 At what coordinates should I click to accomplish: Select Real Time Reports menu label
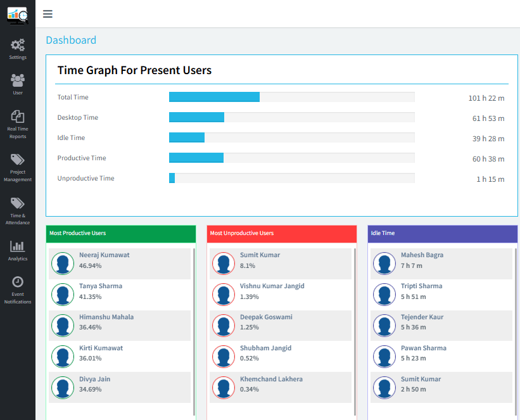tap(18, 132)
